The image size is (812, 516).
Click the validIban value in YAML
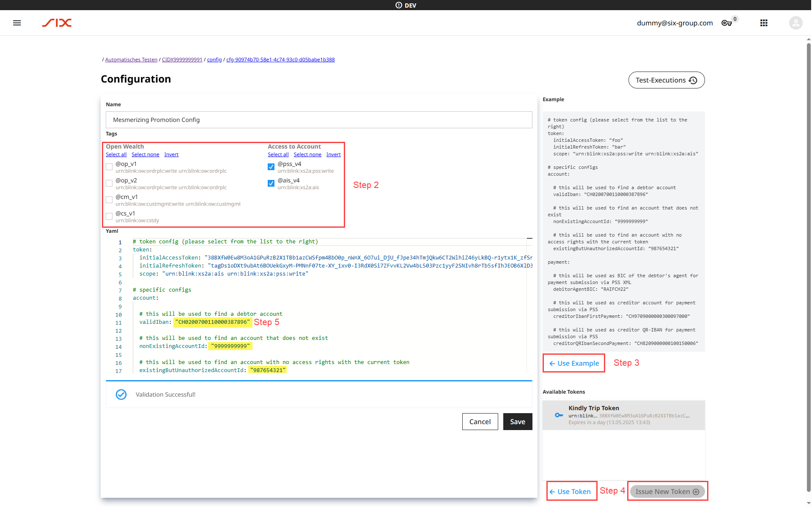point(213,322)
